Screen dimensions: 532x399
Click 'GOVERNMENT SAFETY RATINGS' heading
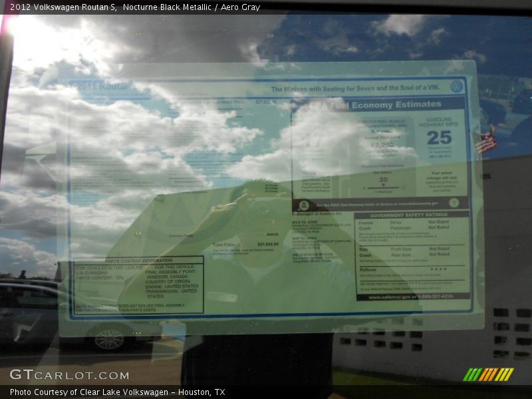409,215
